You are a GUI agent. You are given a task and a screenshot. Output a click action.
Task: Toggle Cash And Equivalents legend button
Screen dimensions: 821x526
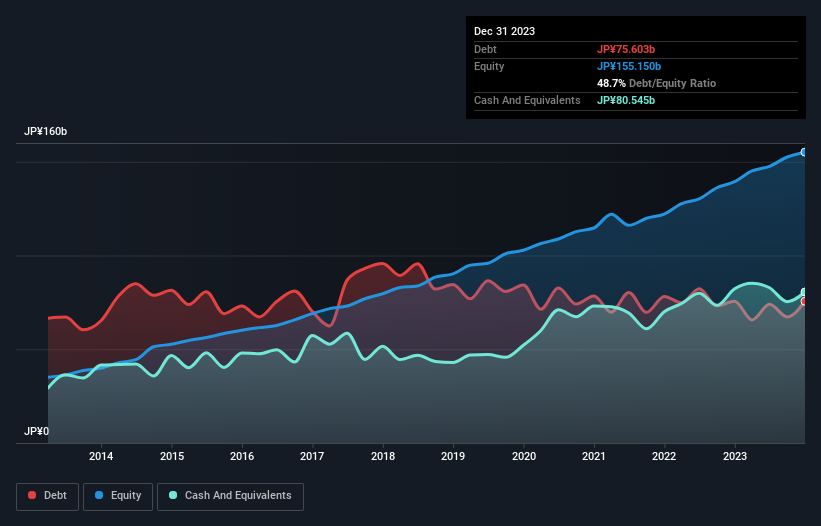coord(230,496)
